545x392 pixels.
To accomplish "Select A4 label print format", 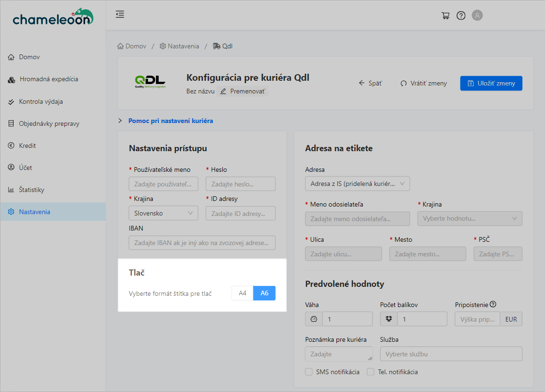I will (x=242, y=293).
